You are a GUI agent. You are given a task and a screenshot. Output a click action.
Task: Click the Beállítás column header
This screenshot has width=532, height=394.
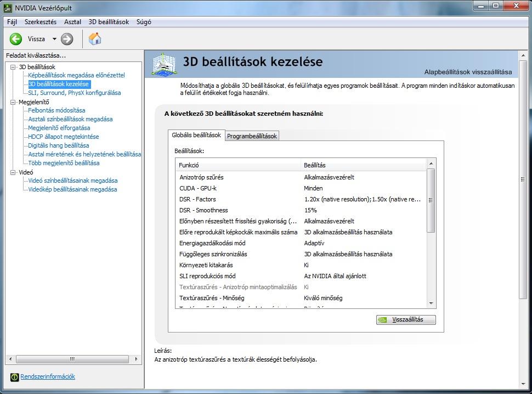coord(364,165)
